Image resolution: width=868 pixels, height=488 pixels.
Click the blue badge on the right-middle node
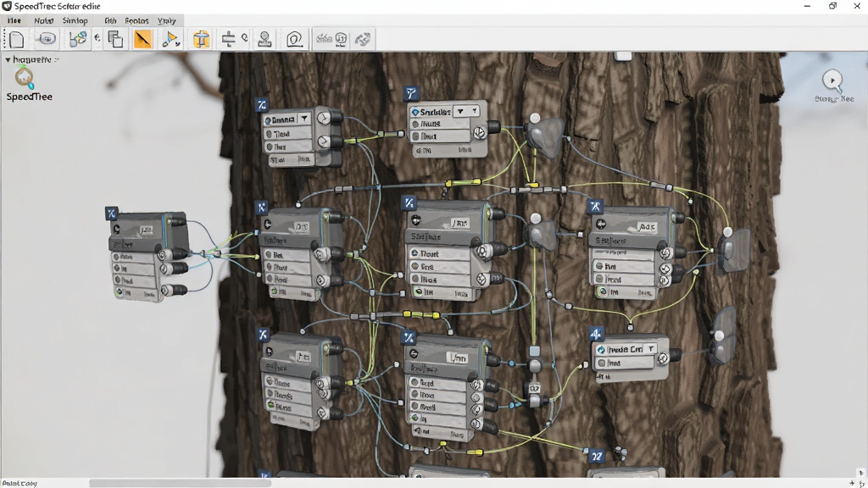coord(595,207)
